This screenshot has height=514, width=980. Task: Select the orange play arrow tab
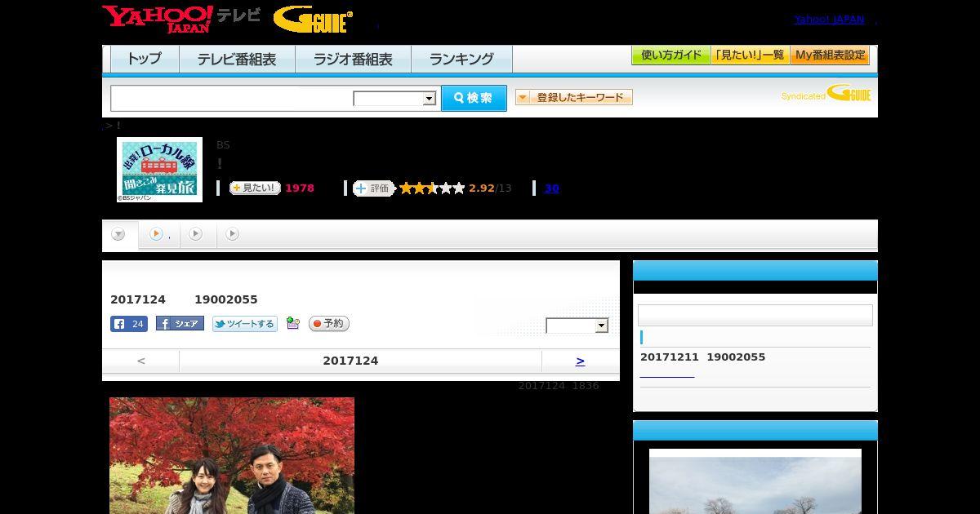(157, 234)
